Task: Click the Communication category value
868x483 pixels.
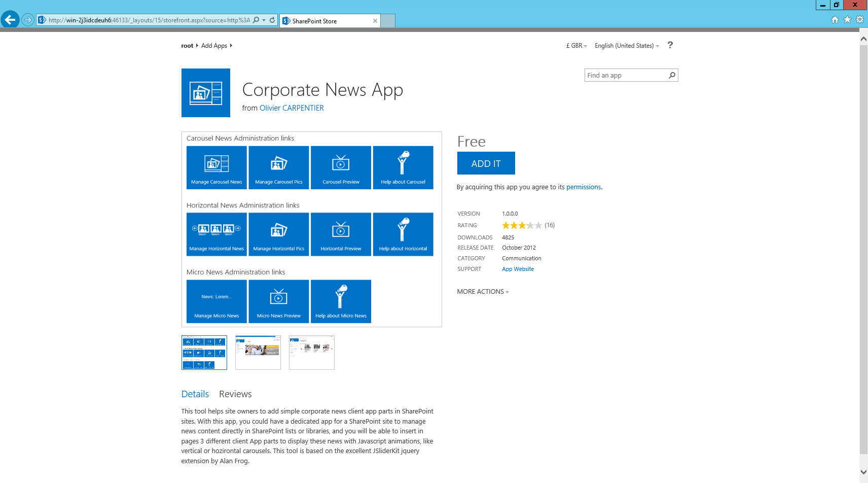Action: (x=522, y=259)
